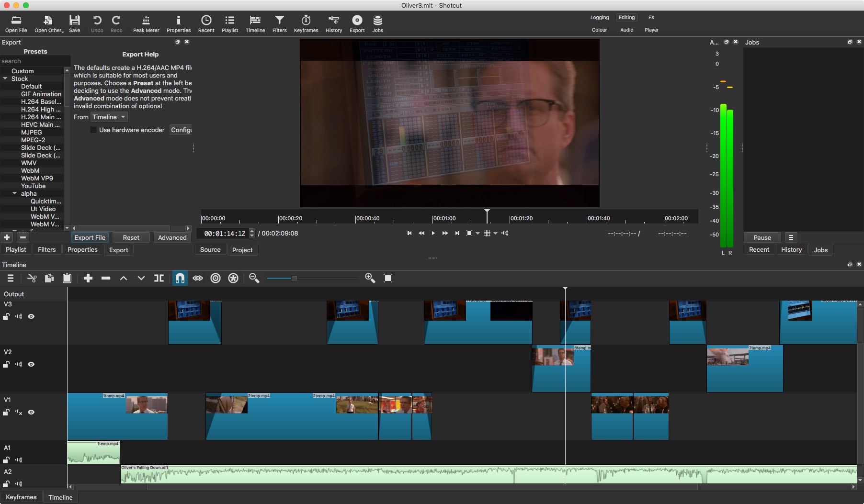Image resolution: width=864 pixels, height=504 pixels.
Task: Enable the Use hardware encoder checkbox
Action: tap(93, 130)
